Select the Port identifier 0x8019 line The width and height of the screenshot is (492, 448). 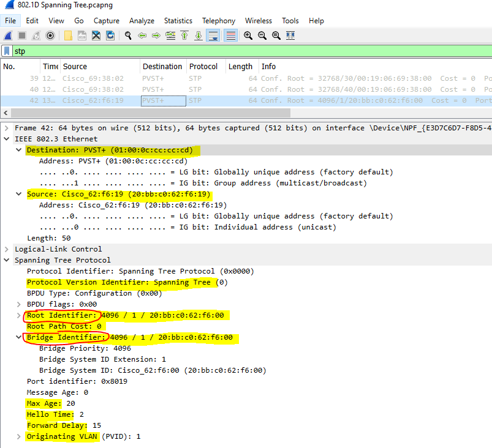[77, 381]
